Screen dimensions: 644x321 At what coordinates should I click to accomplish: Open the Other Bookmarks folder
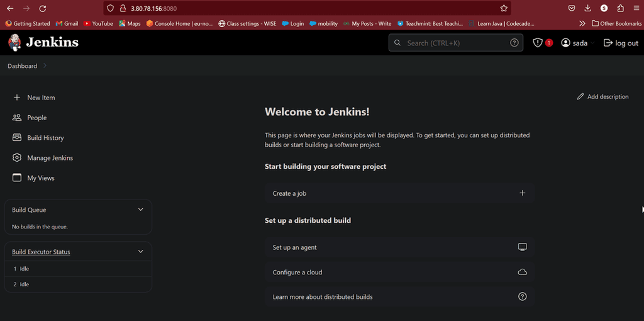coord(616,23)
